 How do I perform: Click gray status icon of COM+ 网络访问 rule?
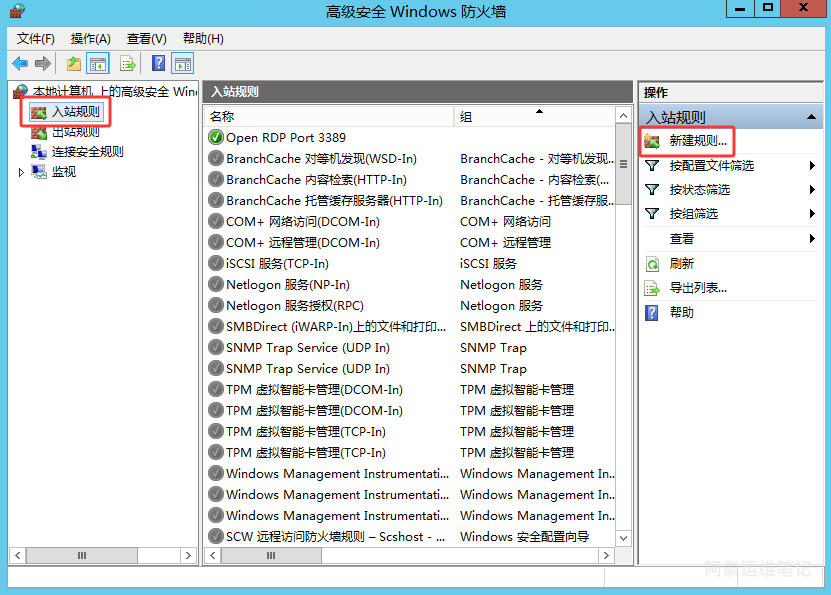(x=216, y=221)
